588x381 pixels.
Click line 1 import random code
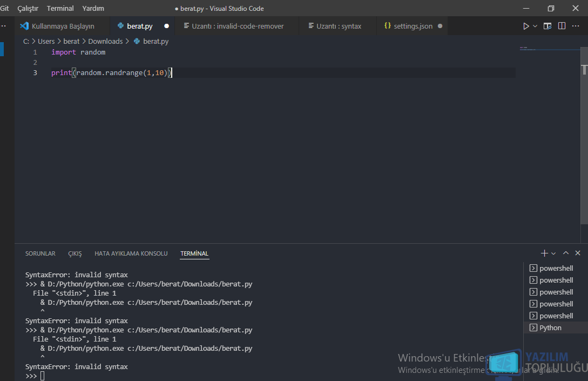point(78,52)
